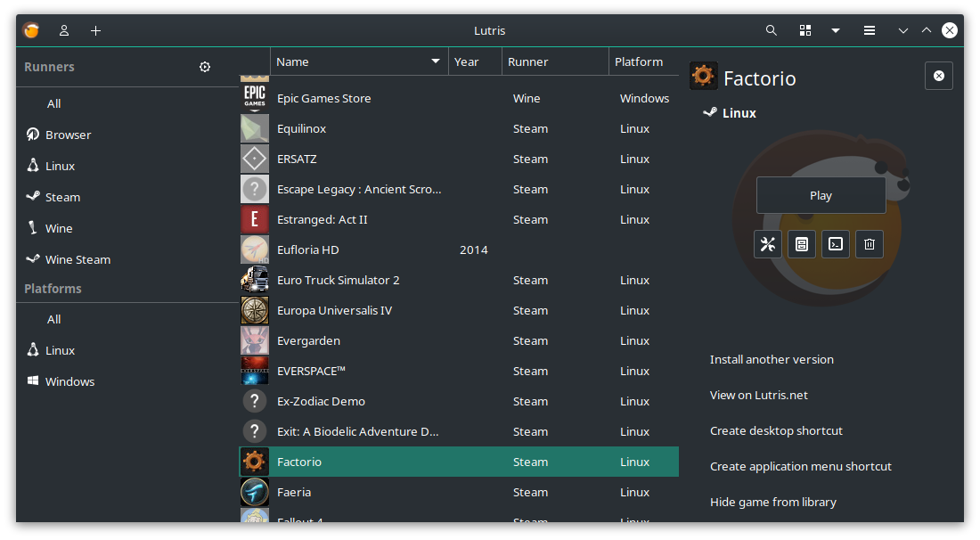The height and width of the screenshot is (540, 980).
Task: Click Hide game from library
Action: point(773,502)
